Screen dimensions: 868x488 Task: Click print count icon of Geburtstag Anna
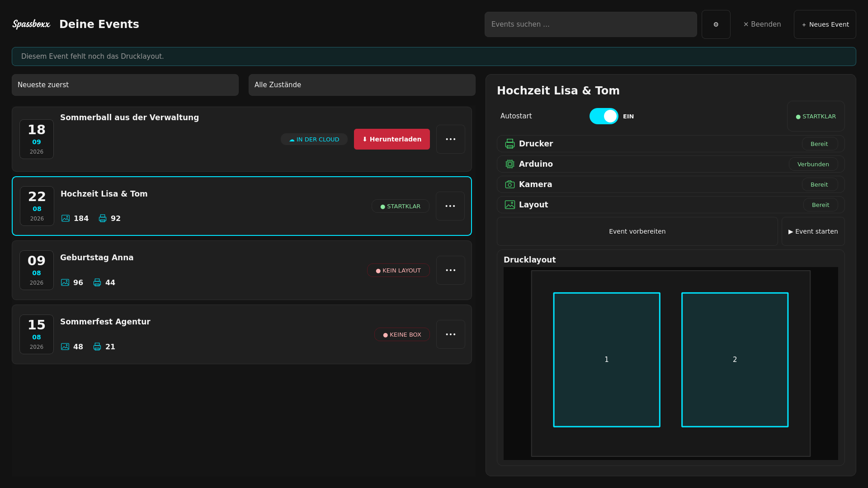point(97,282)
